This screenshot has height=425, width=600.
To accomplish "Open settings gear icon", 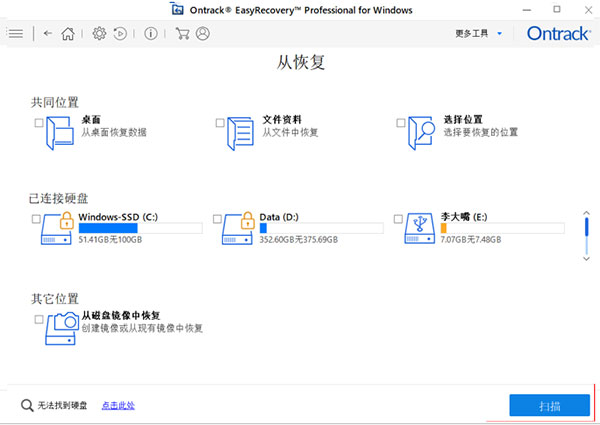I will pos(99,34).
